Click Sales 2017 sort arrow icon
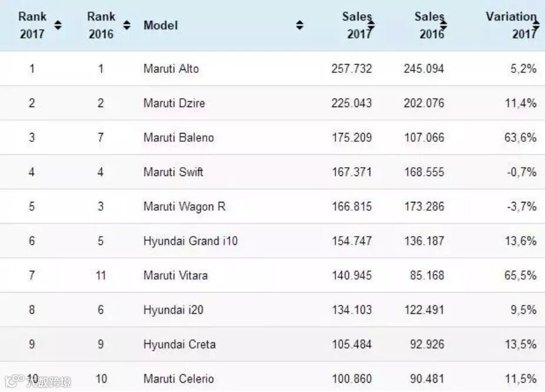This screenshot has height=392, width=545. (372, 25)
